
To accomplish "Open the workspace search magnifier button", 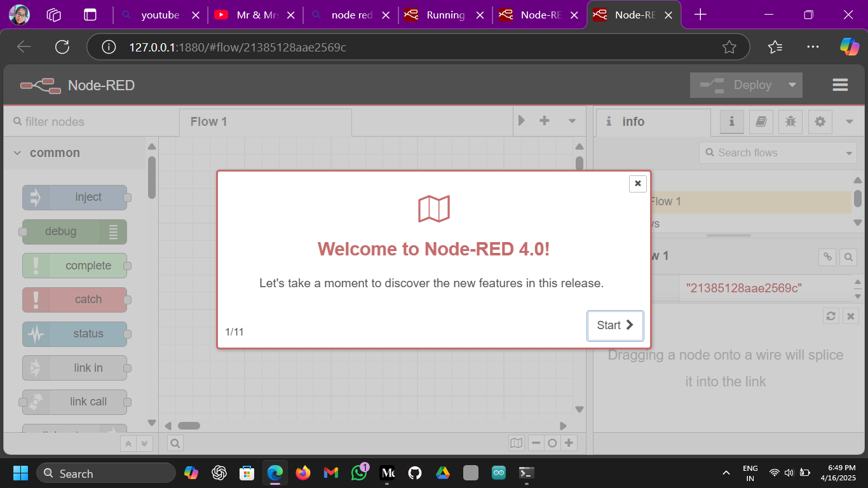I will tap(176, 444).
